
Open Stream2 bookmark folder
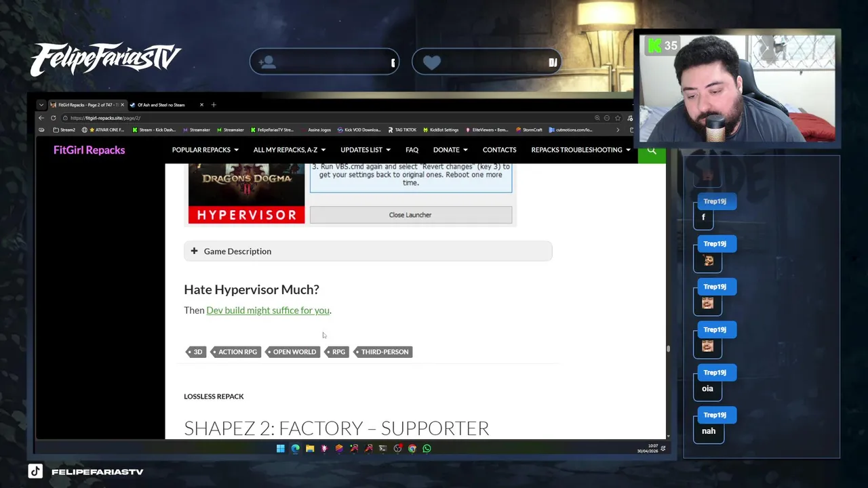(x=64, y=130)
